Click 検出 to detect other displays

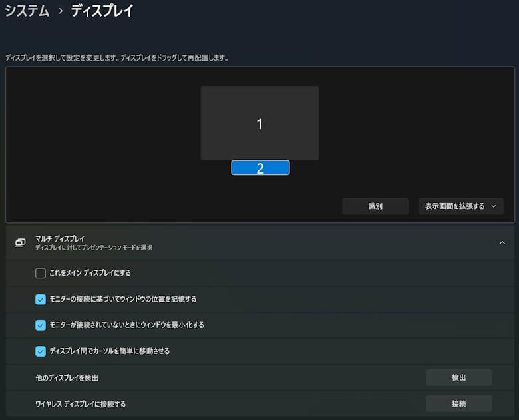coord(458,377)
